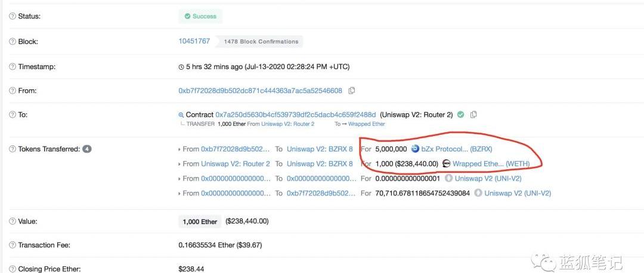The height and width of the screenshot is (273, 644).
Task: Click the help icon next to Tokens Transferred
Action: coord(13,149)
